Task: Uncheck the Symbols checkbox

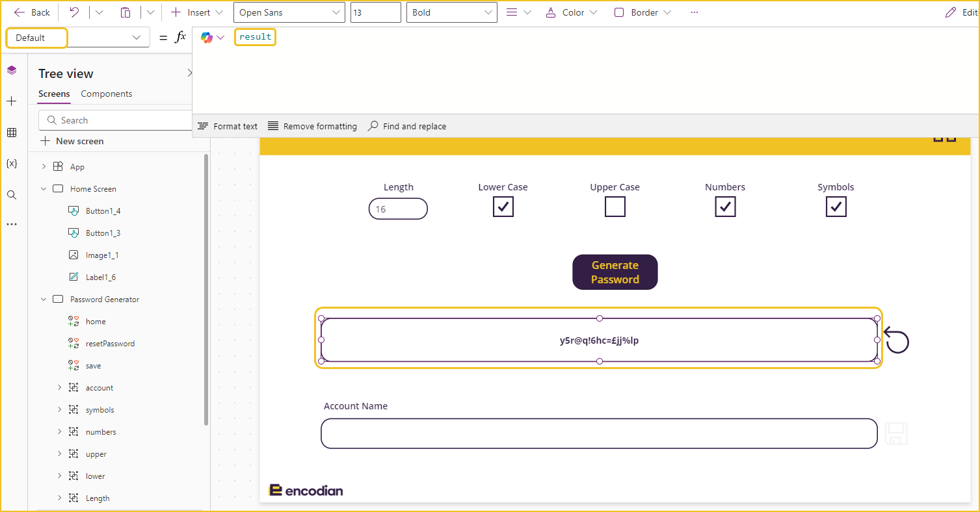Action: [x=836, y=207]
